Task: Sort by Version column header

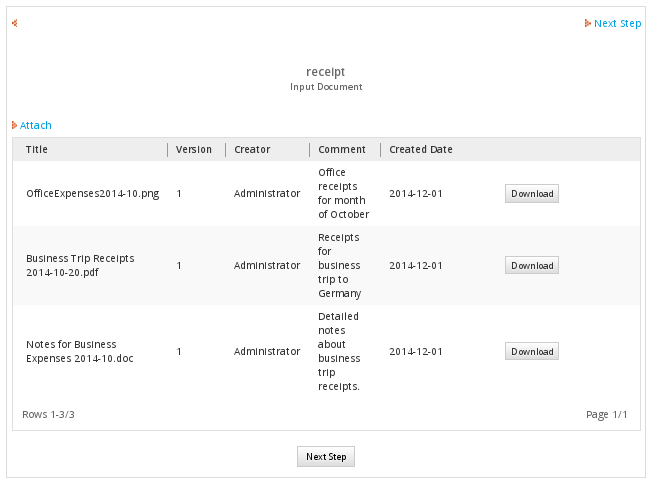Action: pyautogui.click(x=194, y=150)
